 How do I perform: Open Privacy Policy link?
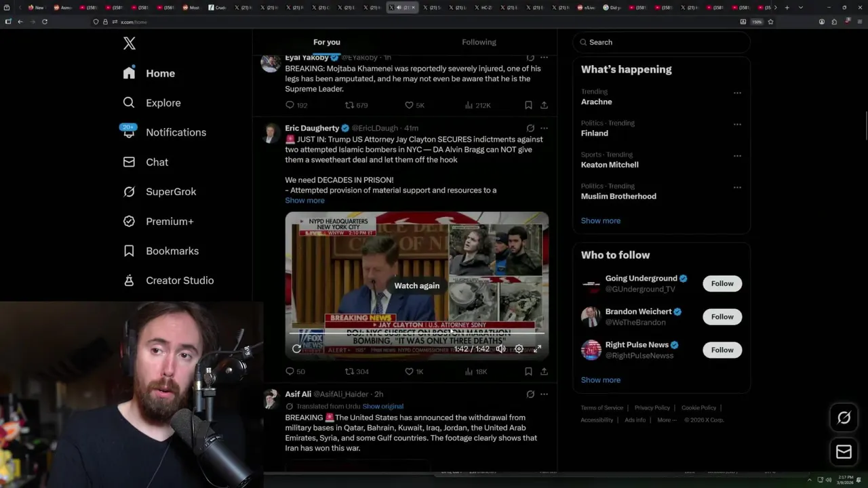652,408
